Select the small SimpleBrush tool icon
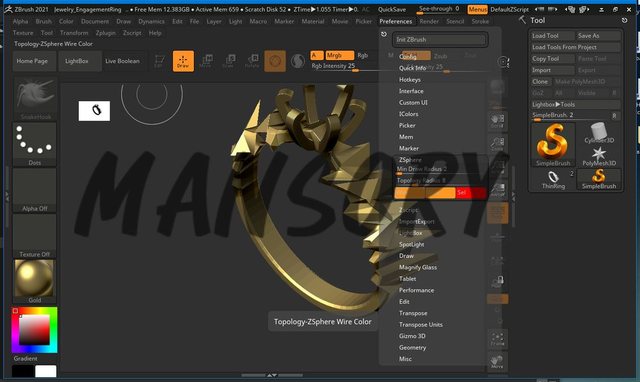The height and width of the screenshot is (382, 640). click(599, 179)
